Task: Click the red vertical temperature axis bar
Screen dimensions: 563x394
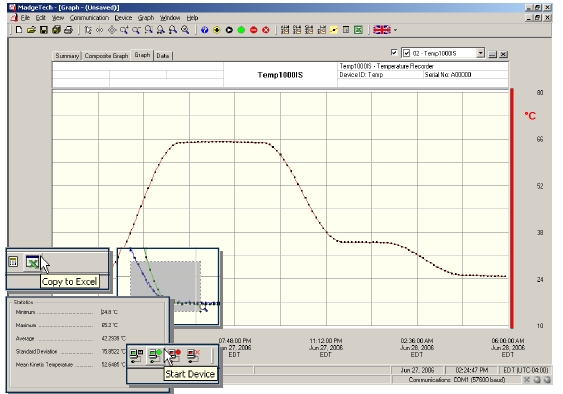Action: click(x=512, y=208)
